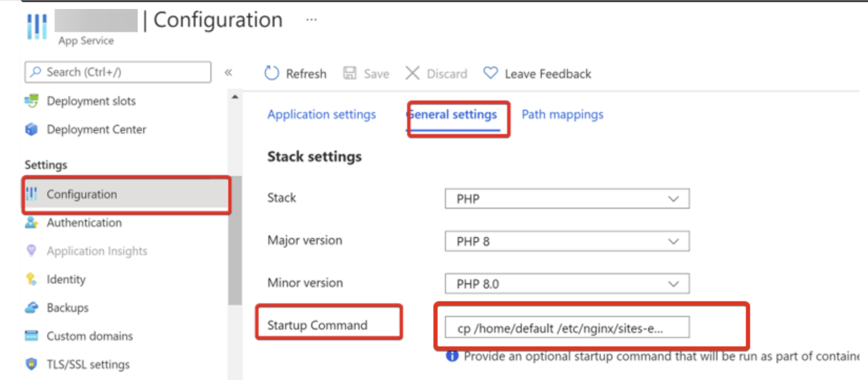Go to Backups cloud icon
The width and height of the screenshot is (868, 380).
pyautogui.click(x=32, y=308)
